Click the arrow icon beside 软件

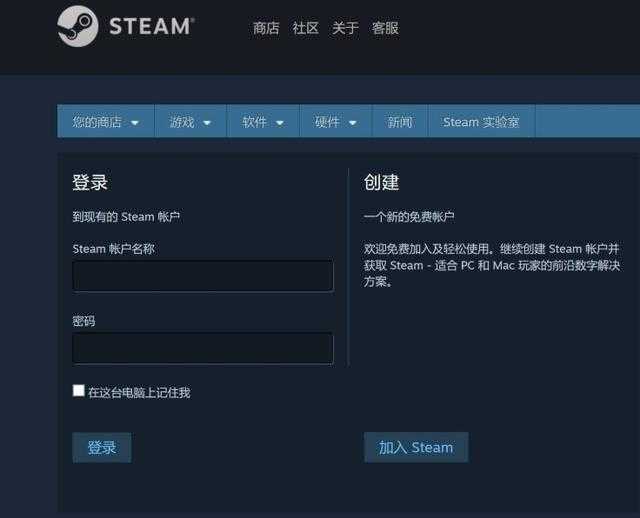point(280,123)
